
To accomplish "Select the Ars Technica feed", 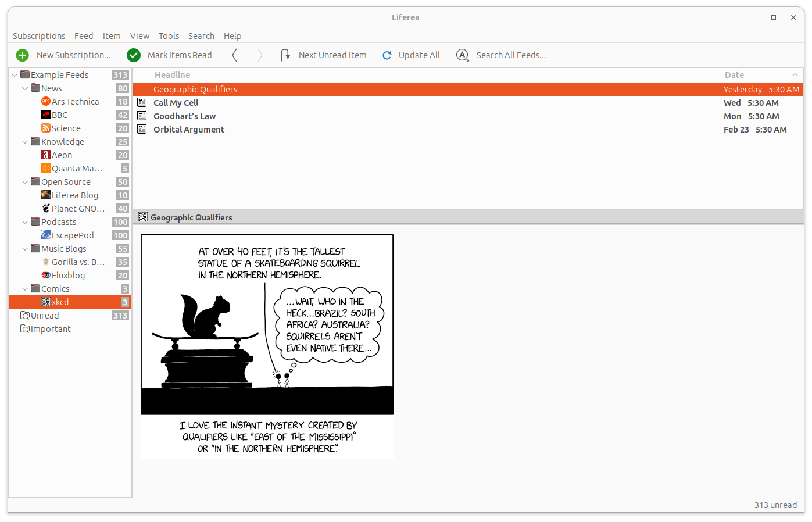I will (x=75, y=102).
